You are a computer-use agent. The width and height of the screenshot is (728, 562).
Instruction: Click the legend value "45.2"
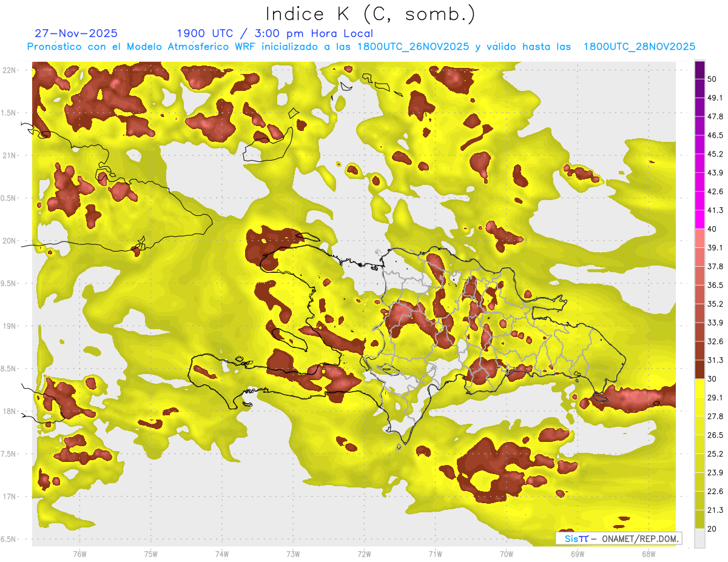point(715,154)
